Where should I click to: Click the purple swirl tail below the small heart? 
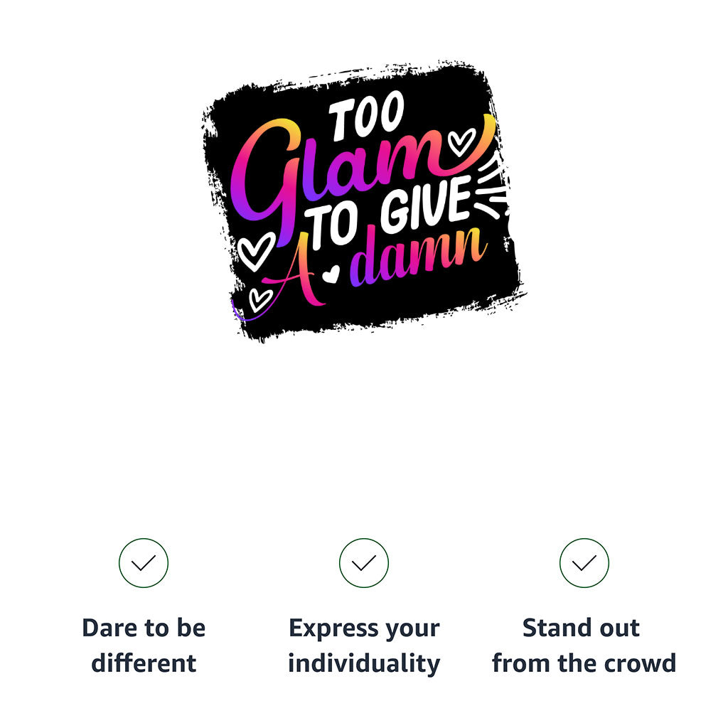click(x=238, y=314)
